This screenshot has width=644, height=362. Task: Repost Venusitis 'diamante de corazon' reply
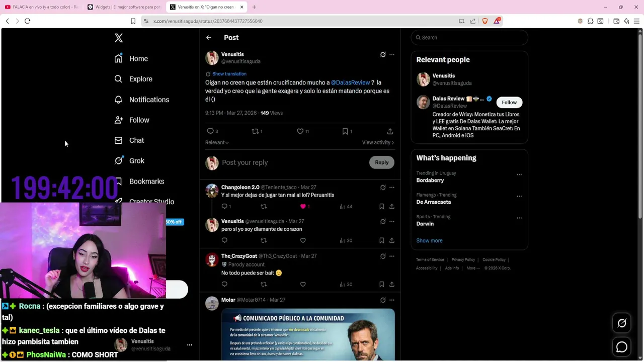(x=264, y=240)
